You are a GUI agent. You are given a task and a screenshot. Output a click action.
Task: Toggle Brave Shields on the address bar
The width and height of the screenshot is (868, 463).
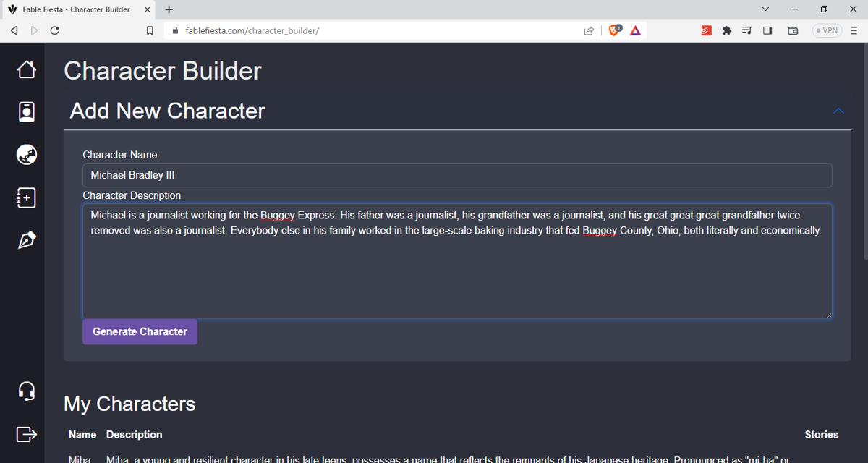point(614,30)
